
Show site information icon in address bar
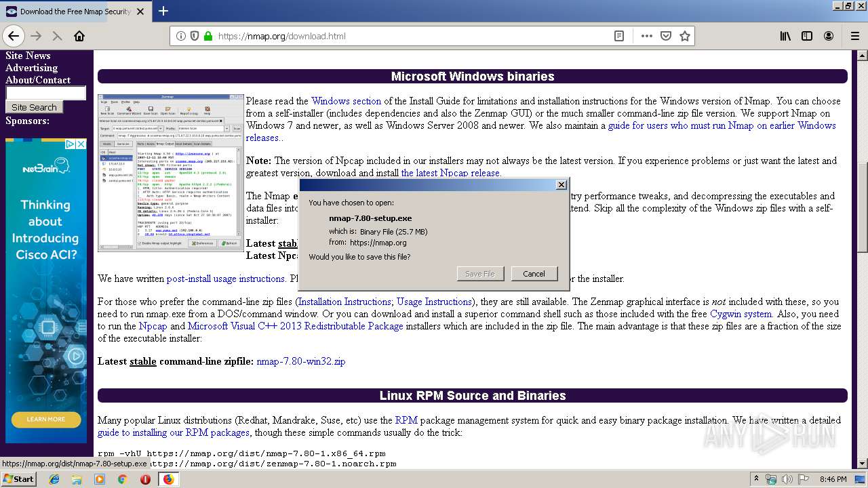pos(181,36)
